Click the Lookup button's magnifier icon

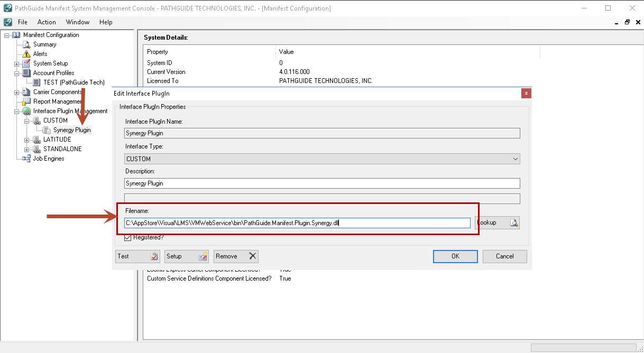[x=514, y=223]
